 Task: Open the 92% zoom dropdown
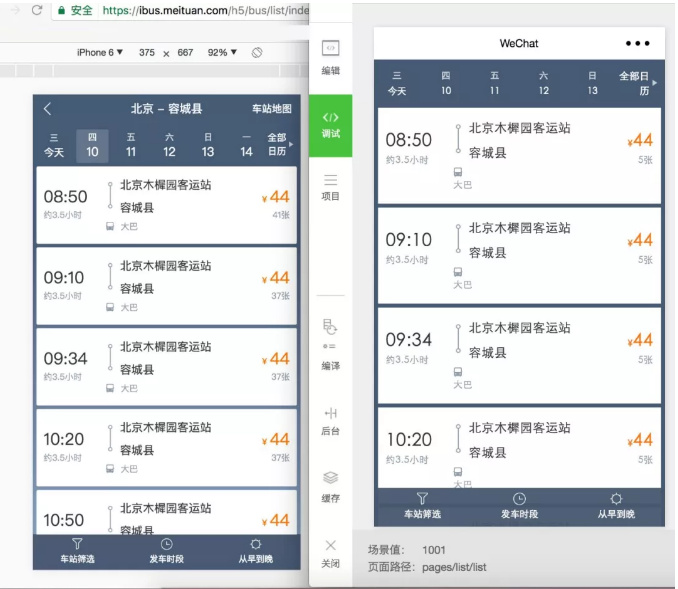tap(222, 52)
